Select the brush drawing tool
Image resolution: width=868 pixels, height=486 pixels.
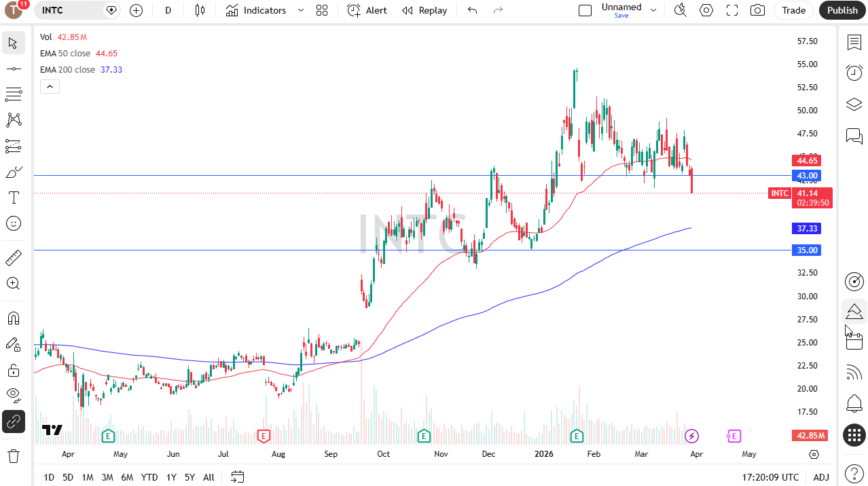click(13, 172)
